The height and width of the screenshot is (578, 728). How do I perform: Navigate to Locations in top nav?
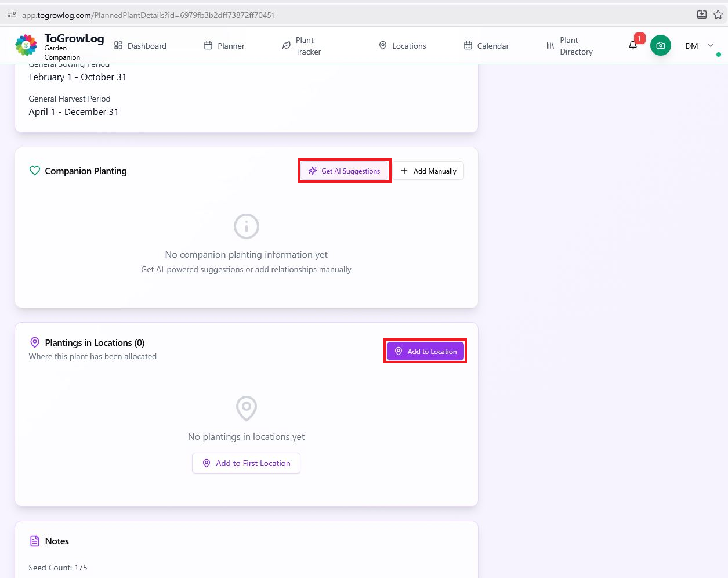tap(403, 46)
